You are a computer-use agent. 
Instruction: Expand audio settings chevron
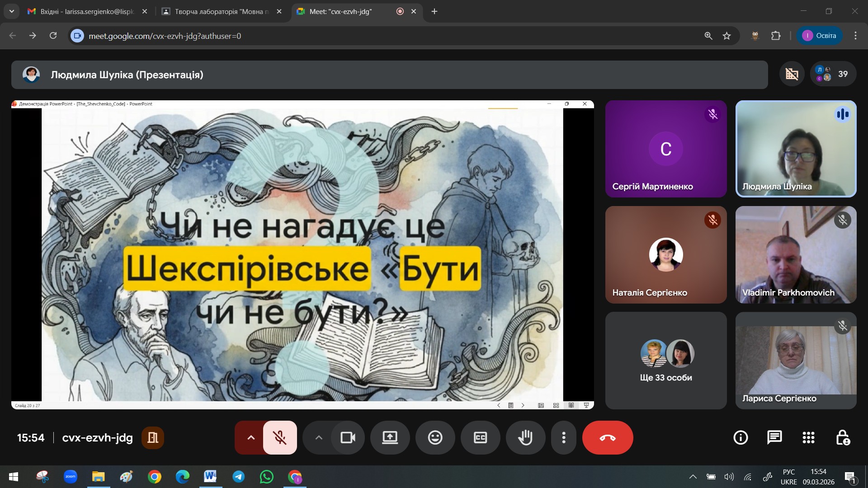point(251,437)
